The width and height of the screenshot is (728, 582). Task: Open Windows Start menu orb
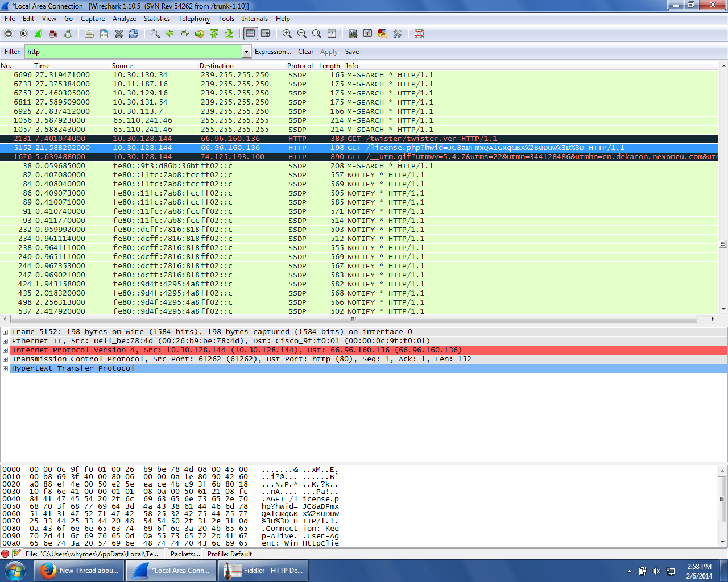click(x=15, y=571)
